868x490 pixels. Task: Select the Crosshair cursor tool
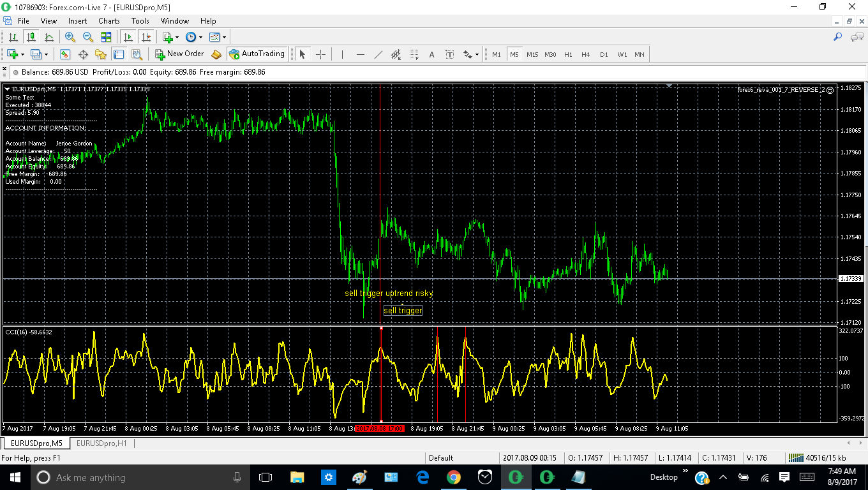point(320,55)
